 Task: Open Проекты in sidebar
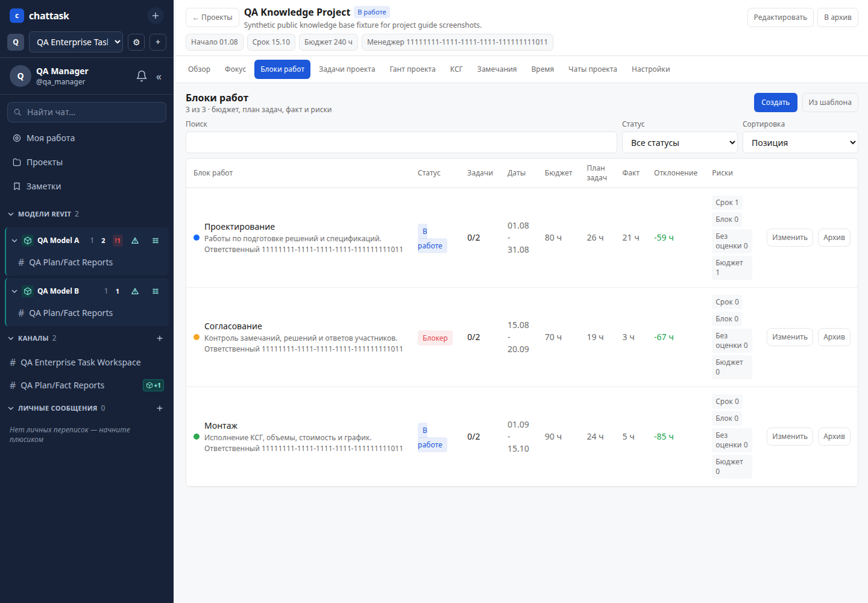point(87,162)
